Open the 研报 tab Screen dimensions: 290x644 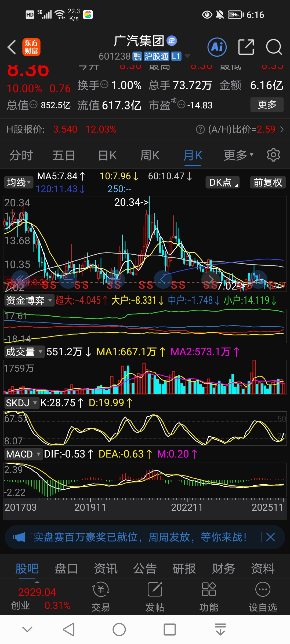pyautogui.click(x=184, y=568)
